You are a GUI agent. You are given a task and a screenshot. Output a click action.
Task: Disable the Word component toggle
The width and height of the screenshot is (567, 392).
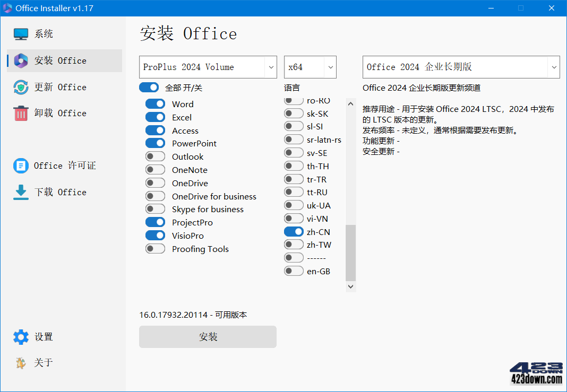[155, 104]
